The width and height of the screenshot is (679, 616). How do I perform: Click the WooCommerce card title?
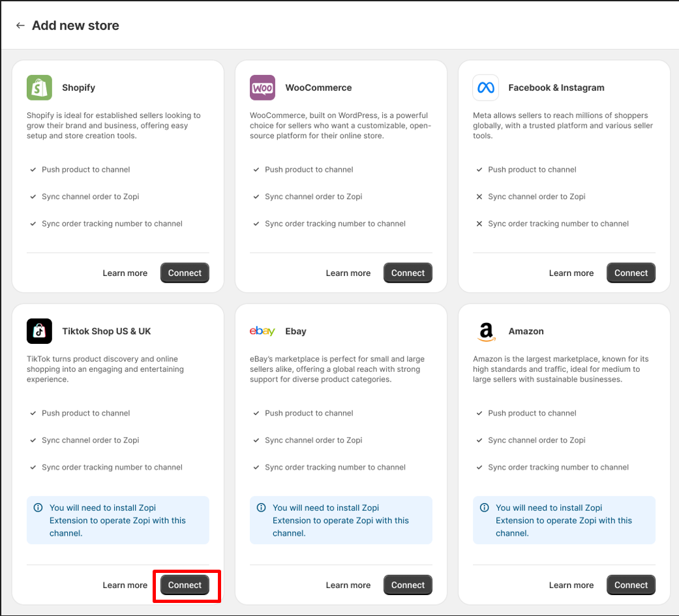click(318, 87)
